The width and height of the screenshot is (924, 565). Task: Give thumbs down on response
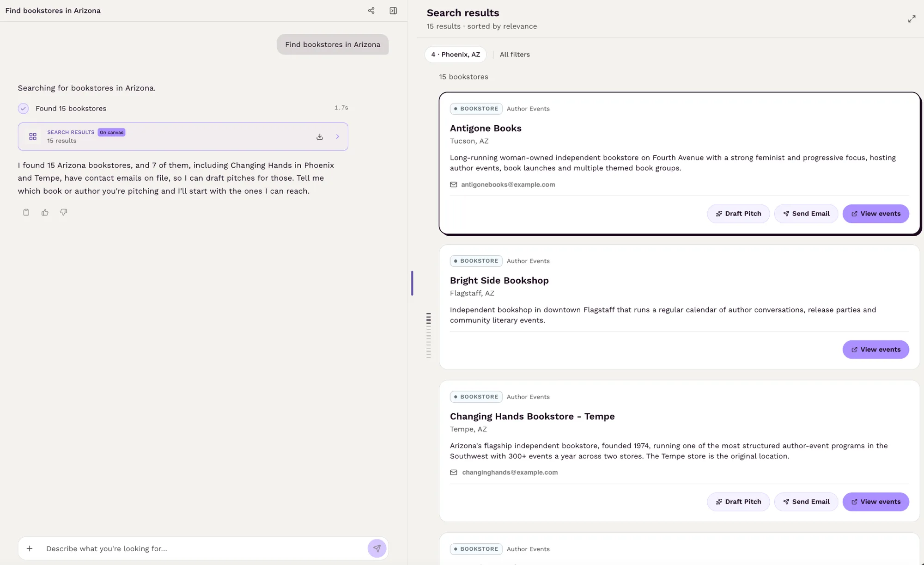pos(64,212)
